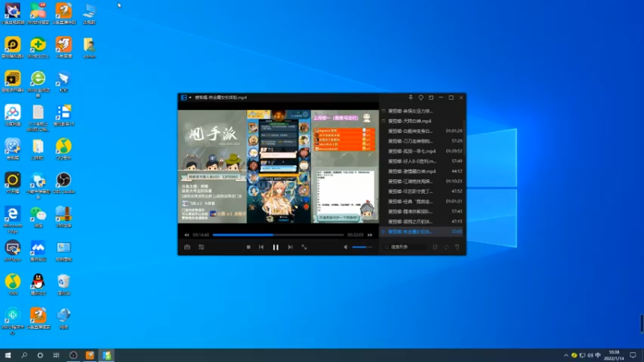Fast forward using the double right arrow
Viewport: 644px width, 362px height.
pyautogui.click(x=370, y=235)
